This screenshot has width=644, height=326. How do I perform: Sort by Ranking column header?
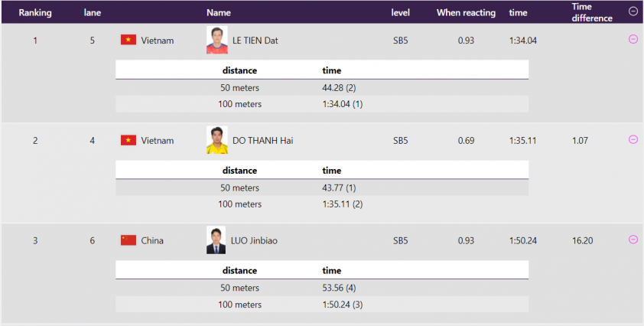pos(34,13)
